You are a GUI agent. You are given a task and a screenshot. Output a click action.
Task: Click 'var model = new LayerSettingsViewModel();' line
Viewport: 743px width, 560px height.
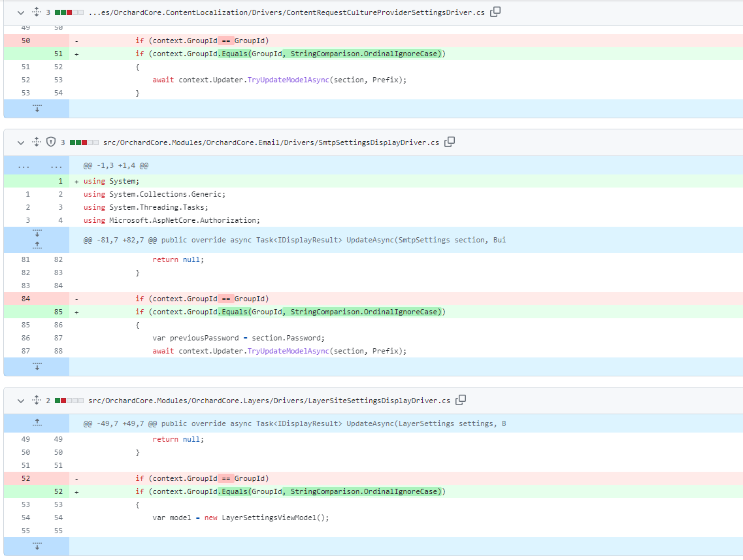[240, 518]
